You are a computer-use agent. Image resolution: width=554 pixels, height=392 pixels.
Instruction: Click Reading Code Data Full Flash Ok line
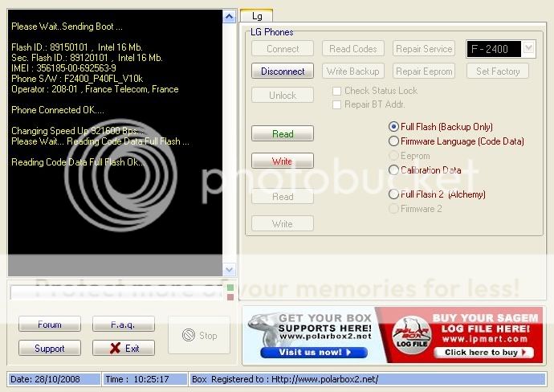click(x=78, y=162)
